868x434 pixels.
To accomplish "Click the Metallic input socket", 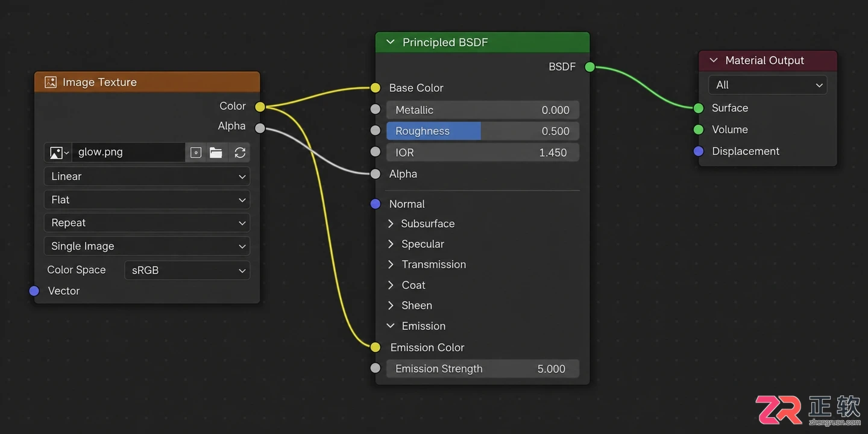I will (376, 110).
